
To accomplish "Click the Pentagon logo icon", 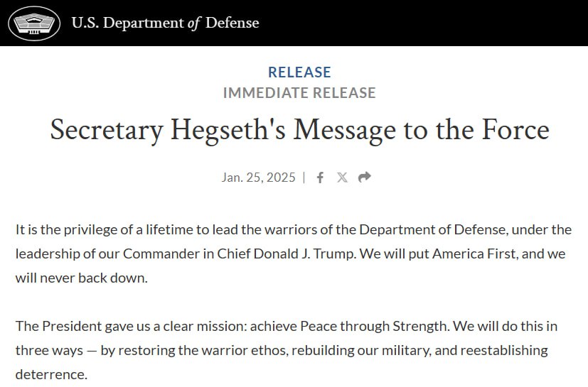I will [x=34, y=23].
